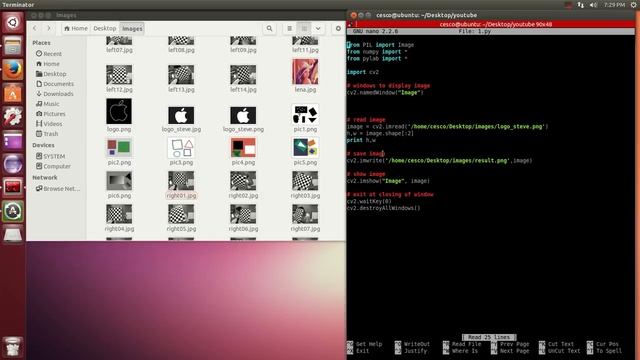Select the right07.jpg file

coord(305,218)
